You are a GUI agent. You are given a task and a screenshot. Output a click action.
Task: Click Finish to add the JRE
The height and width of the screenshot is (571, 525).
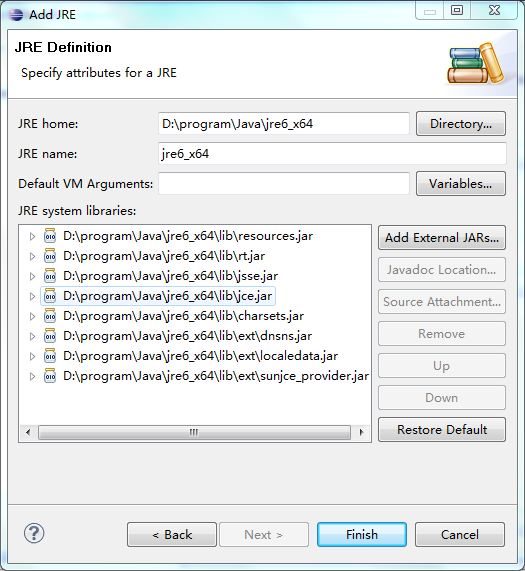(362, 535)
